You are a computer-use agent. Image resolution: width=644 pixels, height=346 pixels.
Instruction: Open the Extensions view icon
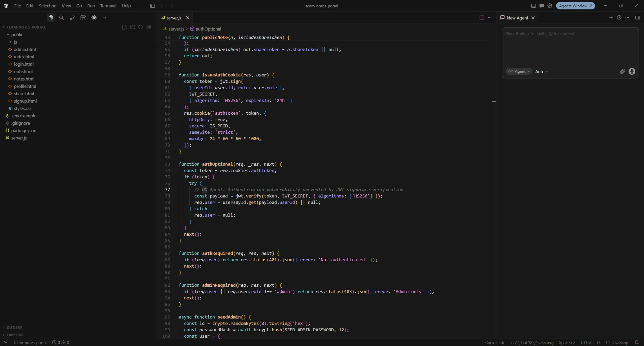83,18
